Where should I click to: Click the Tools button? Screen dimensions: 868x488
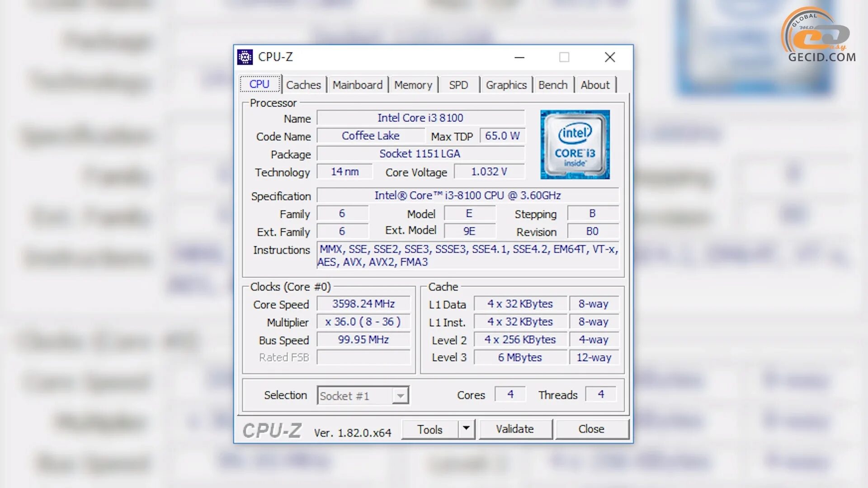[x=429, y=429]
